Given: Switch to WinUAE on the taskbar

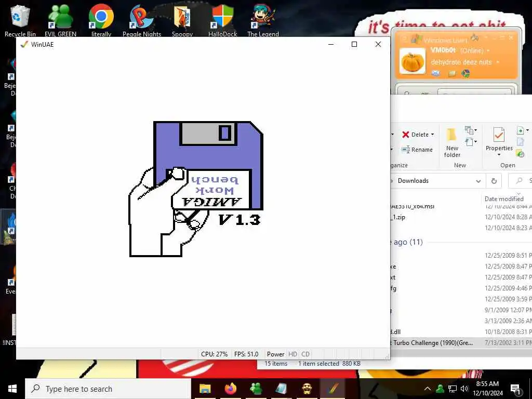Looking at the screenshot, I should coord(332,389).
